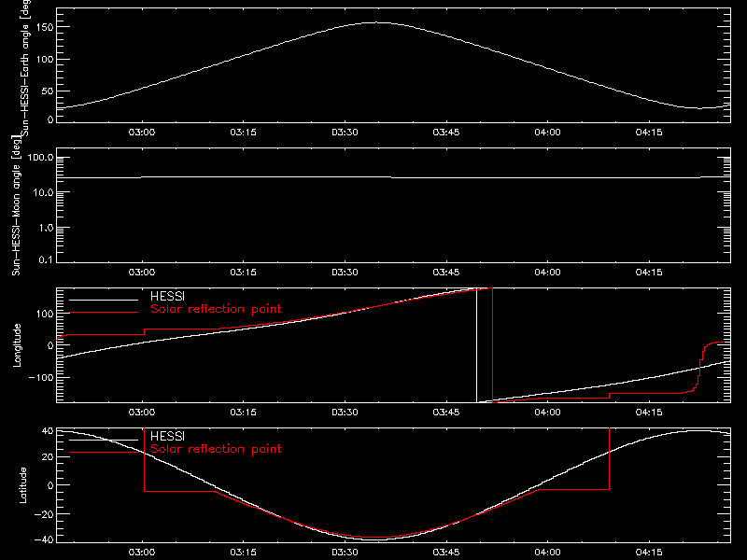
Task: Click the '100.0' tick on Moon angle axis
Action: point(40,158)
